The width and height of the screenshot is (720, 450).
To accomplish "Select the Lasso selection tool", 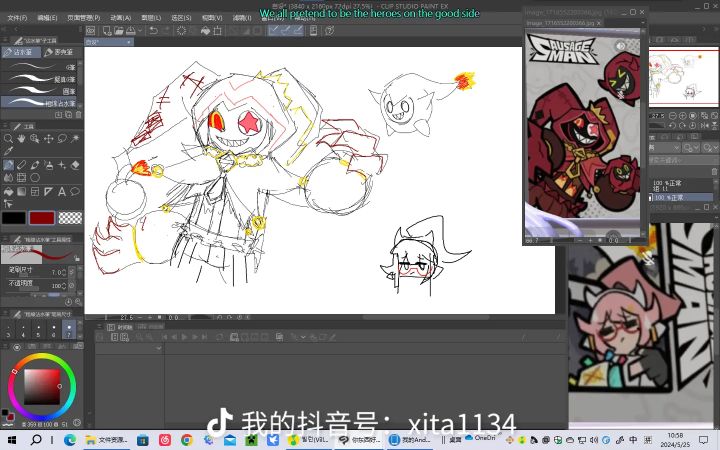I will (62, 138).
